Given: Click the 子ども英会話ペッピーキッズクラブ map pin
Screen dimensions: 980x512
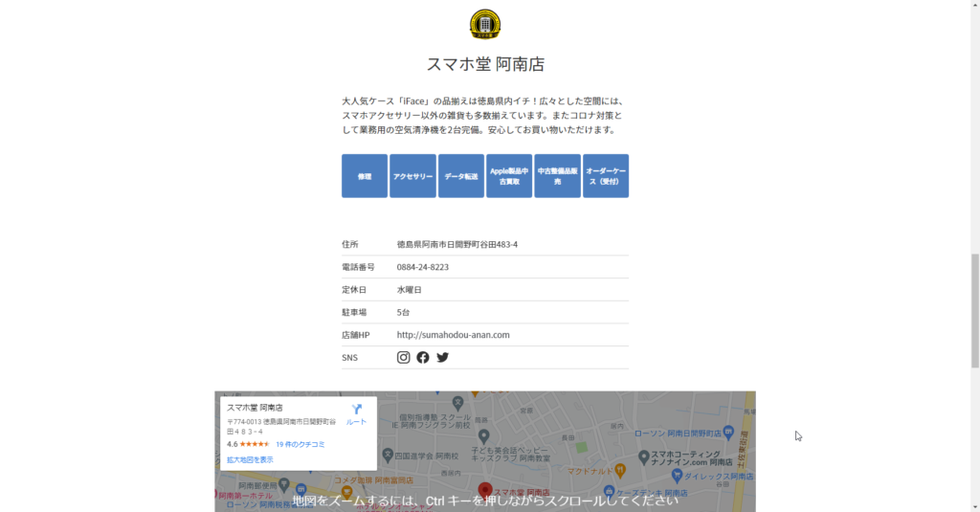Looking at the screenshot, I should click(x=483, y=435).
